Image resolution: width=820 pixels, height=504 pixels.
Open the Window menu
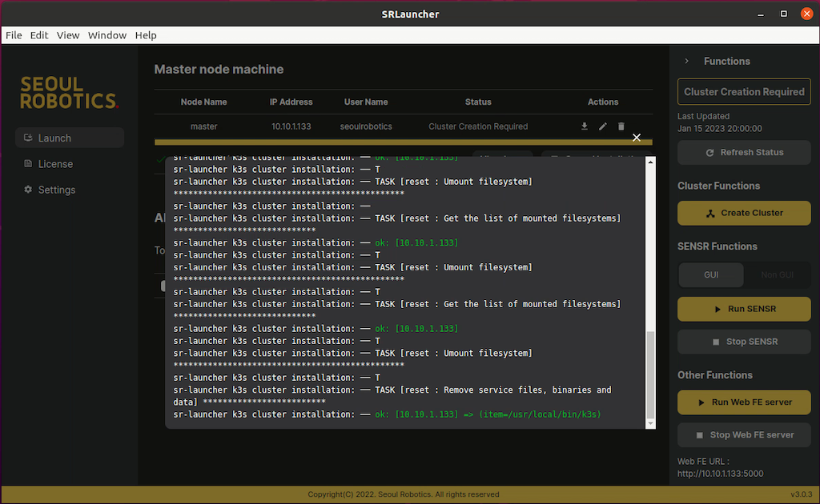(107, 35)
